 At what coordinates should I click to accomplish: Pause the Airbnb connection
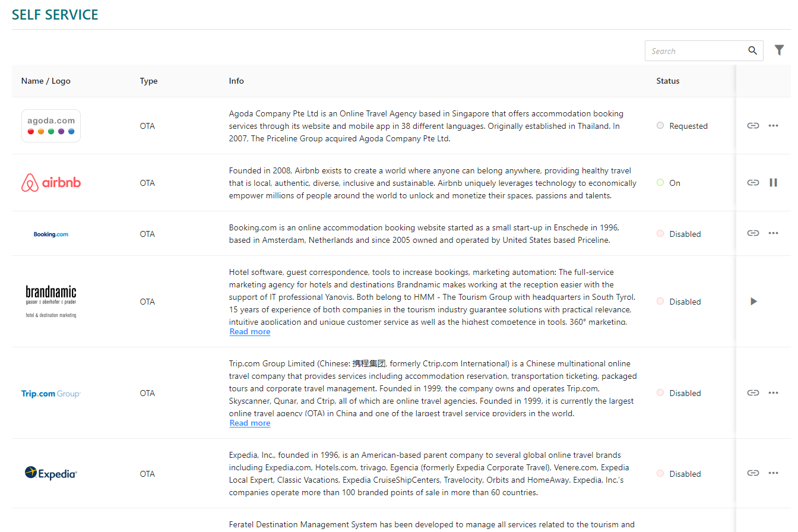(773, 183)
